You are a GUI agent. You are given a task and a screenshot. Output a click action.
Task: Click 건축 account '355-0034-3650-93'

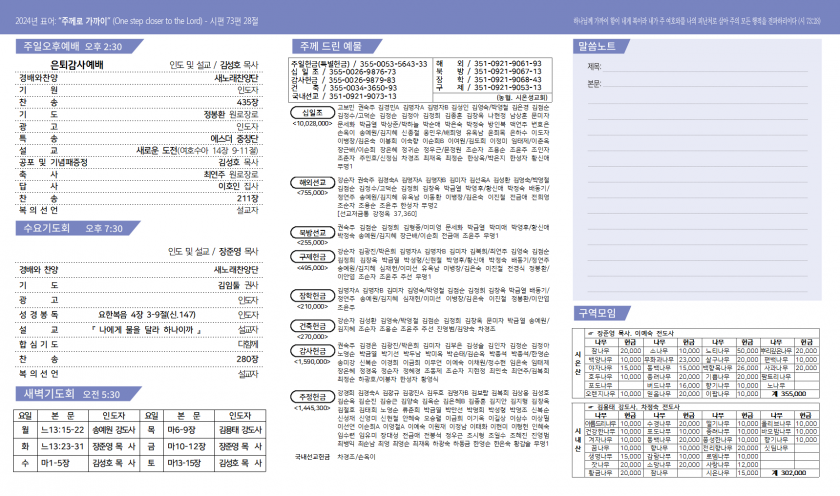pyautogui.click(x=363, y=88)
